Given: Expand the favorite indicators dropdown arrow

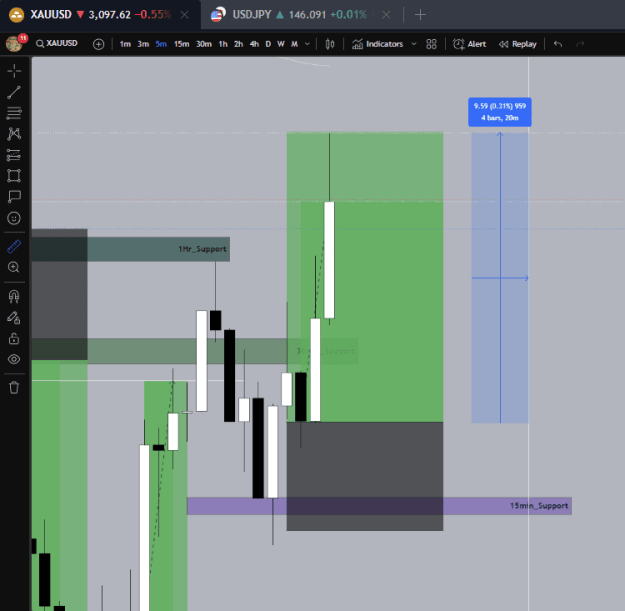Looking at the screenshot, I should (414, 44).
